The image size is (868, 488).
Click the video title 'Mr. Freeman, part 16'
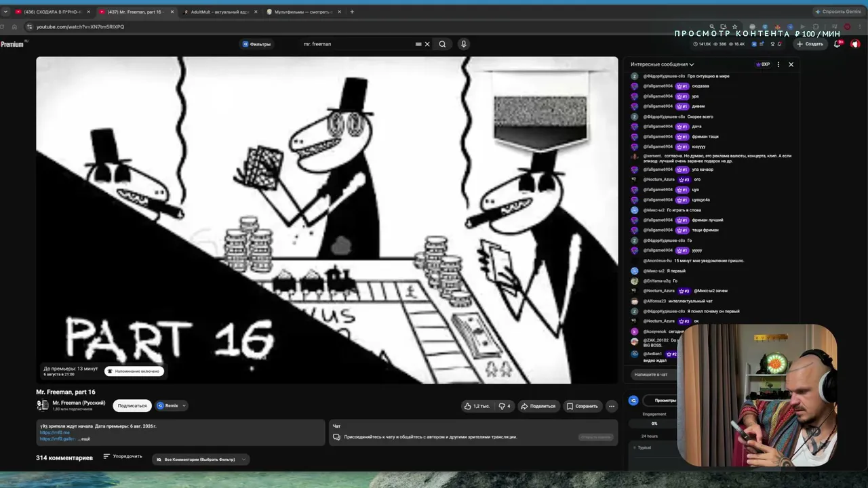pos(66,392)
